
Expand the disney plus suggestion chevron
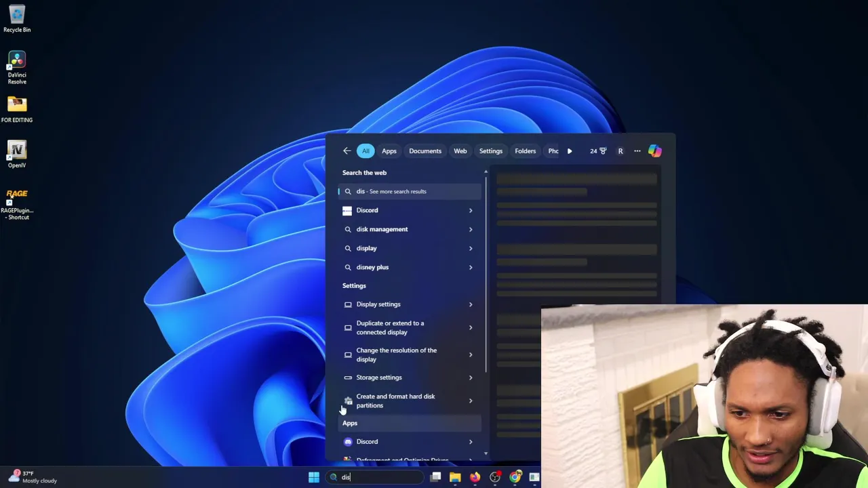tap(471, 267)
